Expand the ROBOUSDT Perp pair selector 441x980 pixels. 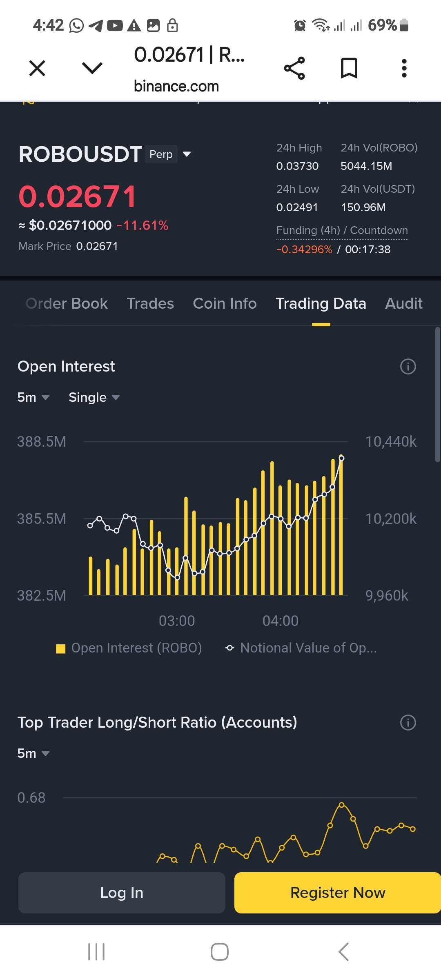(187, 154)
